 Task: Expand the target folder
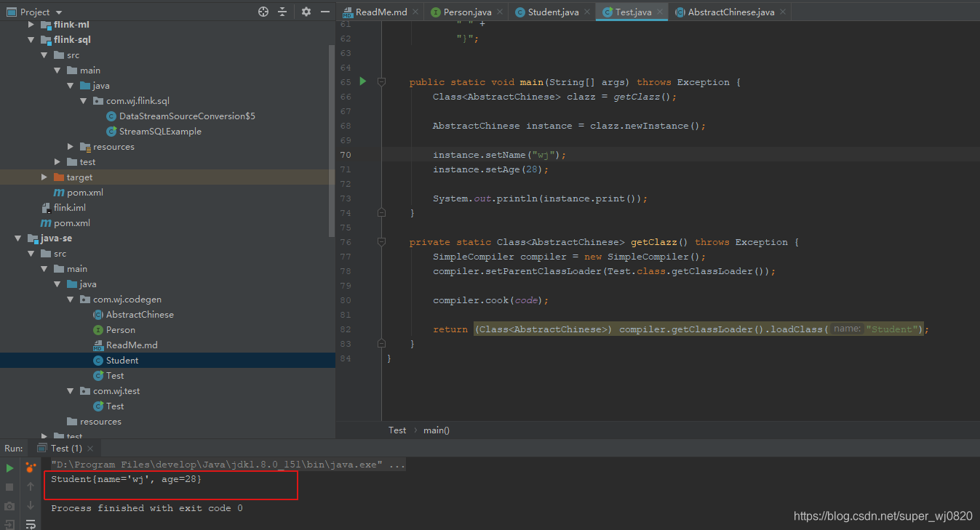(44, 177)
